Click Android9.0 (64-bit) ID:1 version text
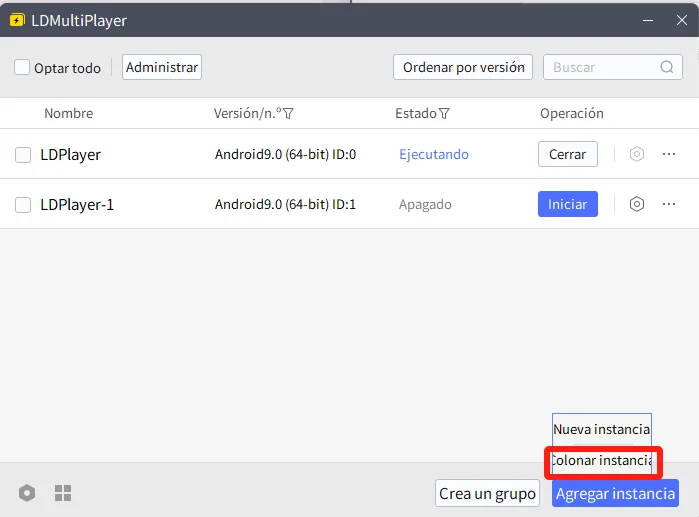Viewport: 699px width, 517px height. click(285, 204)
